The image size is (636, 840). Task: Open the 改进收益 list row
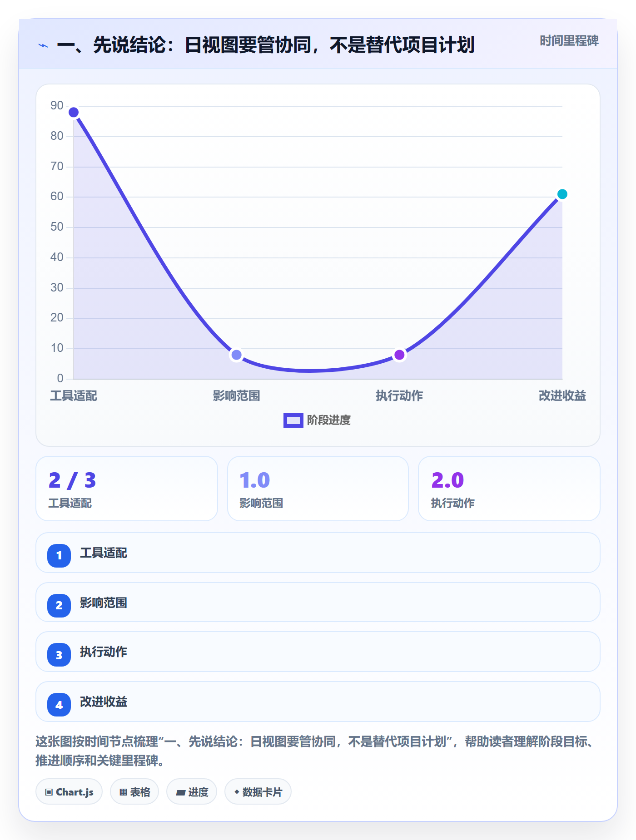318,702
